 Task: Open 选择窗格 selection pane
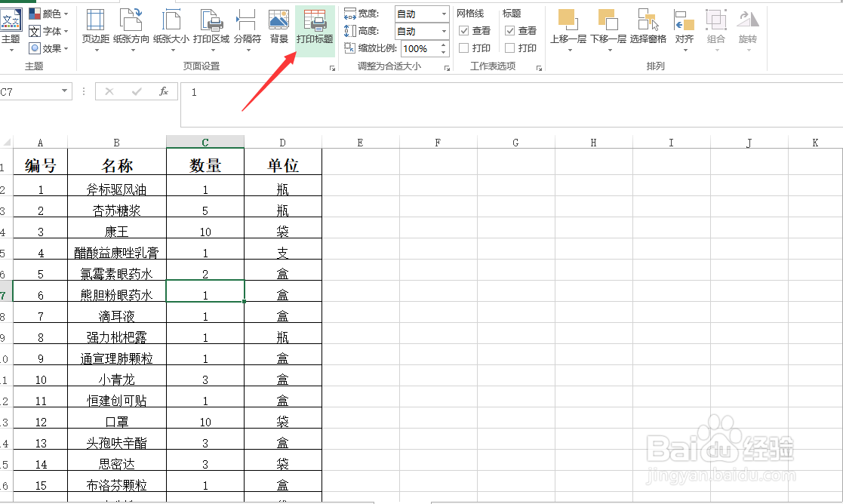[648, 26]
